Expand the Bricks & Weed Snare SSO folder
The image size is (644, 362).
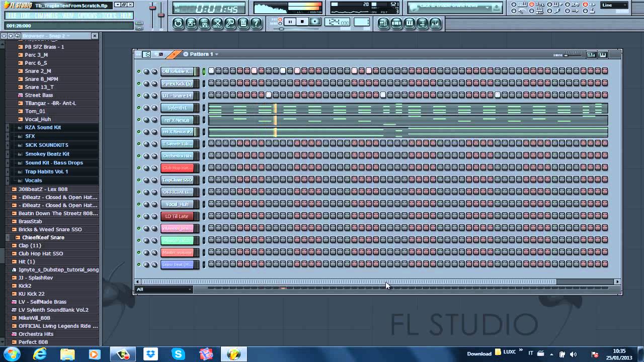point(50,229)
